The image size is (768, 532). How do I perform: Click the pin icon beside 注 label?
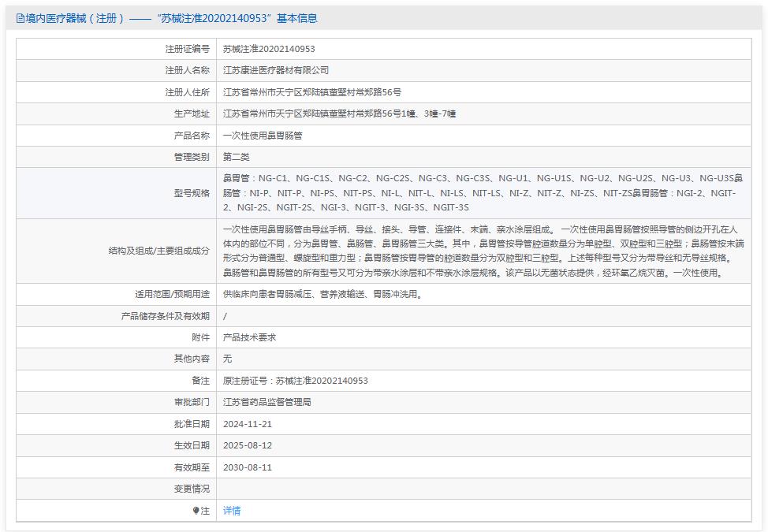point(196,511)
